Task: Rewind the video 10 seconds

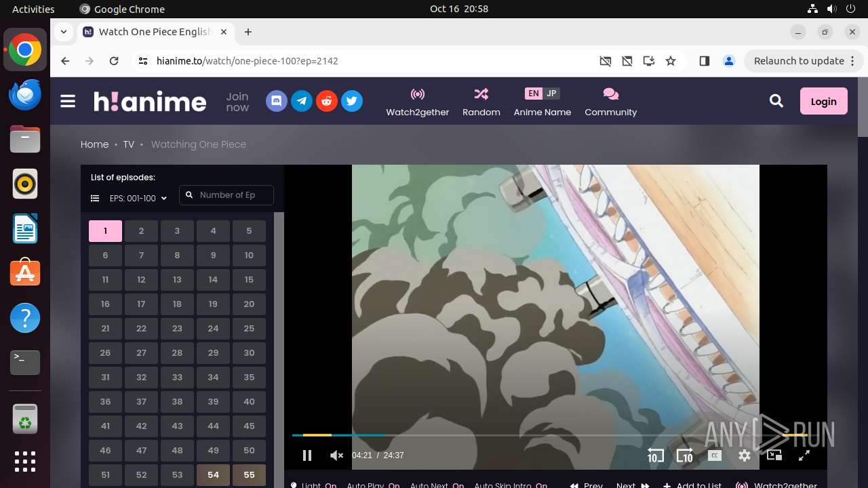Action: (655, 455)
